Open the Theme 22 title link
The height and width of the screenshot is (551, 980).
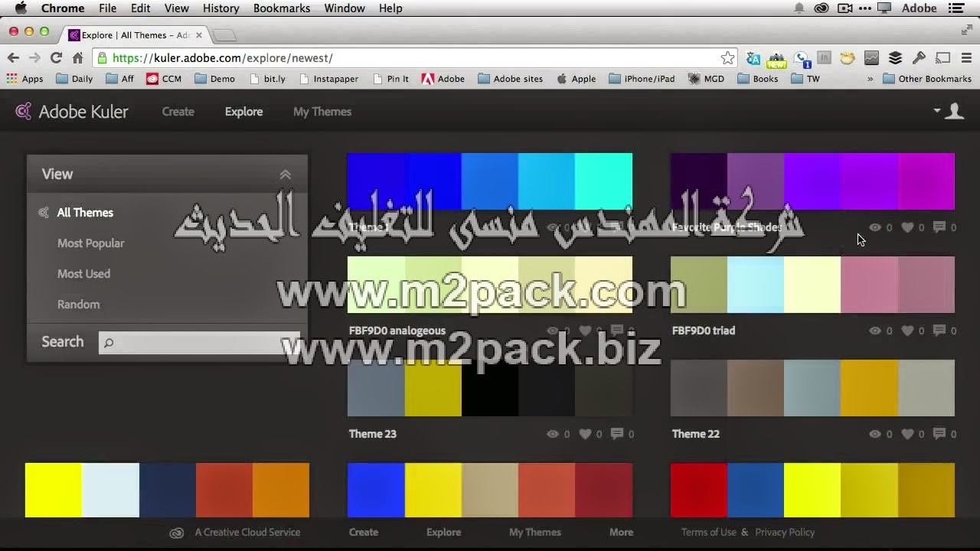[696, 434]
